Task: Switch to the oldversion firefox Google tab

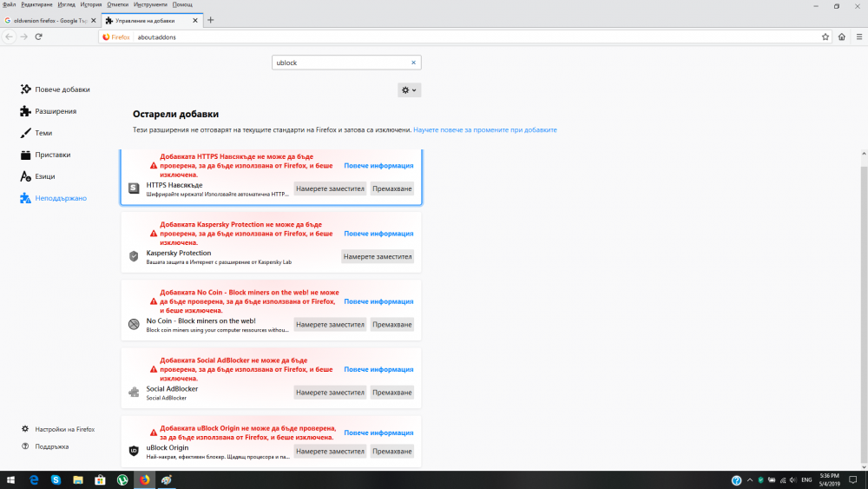Action: point(49,21)
